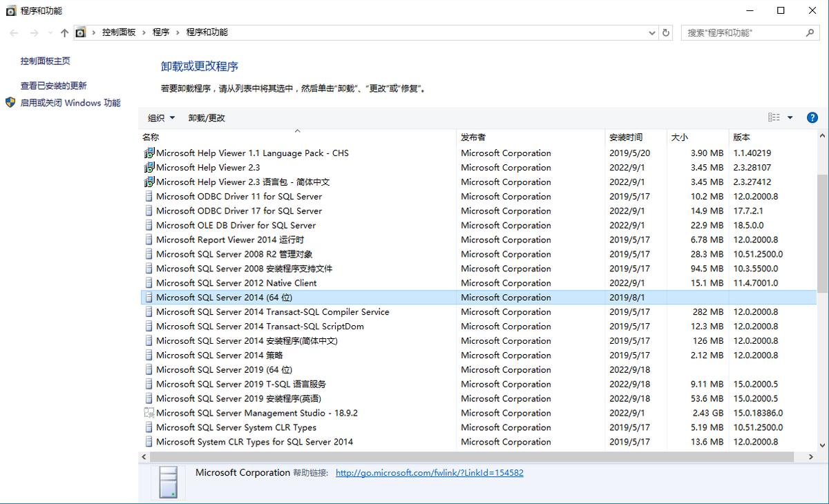Click the horizontal scrollbar right arrow
829x504 pixels.
(811, 457)
